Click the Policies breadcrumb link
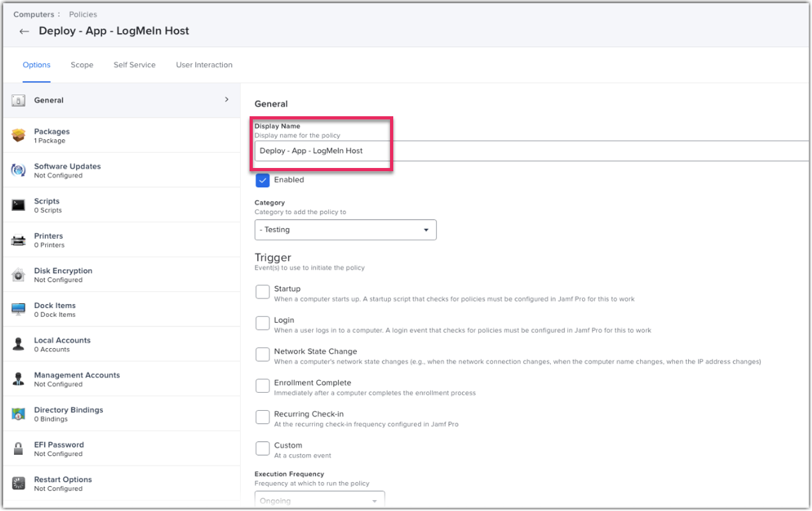The image size is (812, 511). (82, 14)
